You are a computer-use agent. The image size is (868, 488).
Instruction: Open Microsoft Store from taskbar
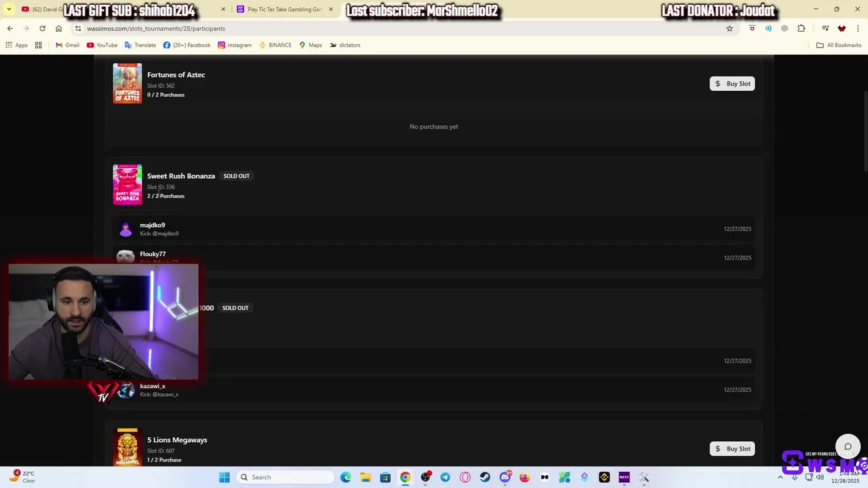coord(385,477)
